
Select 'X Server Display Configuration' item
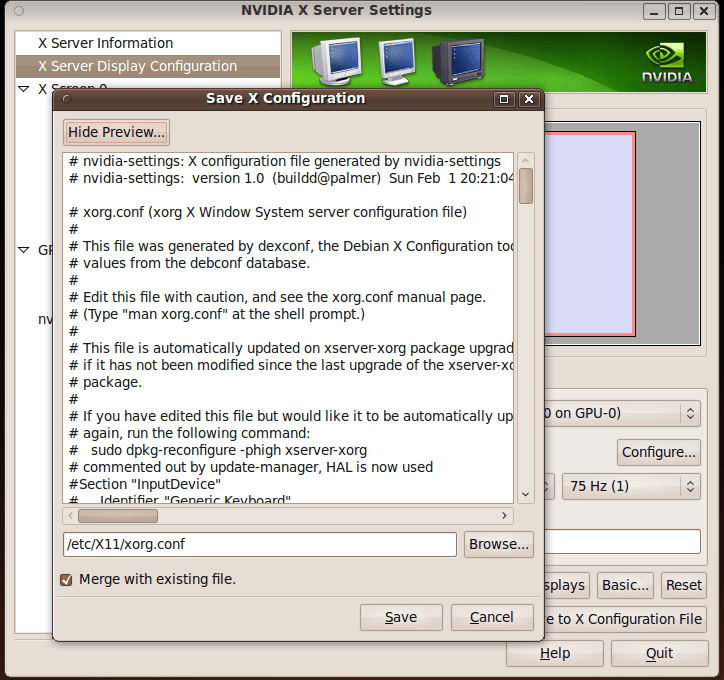(137, 66)
